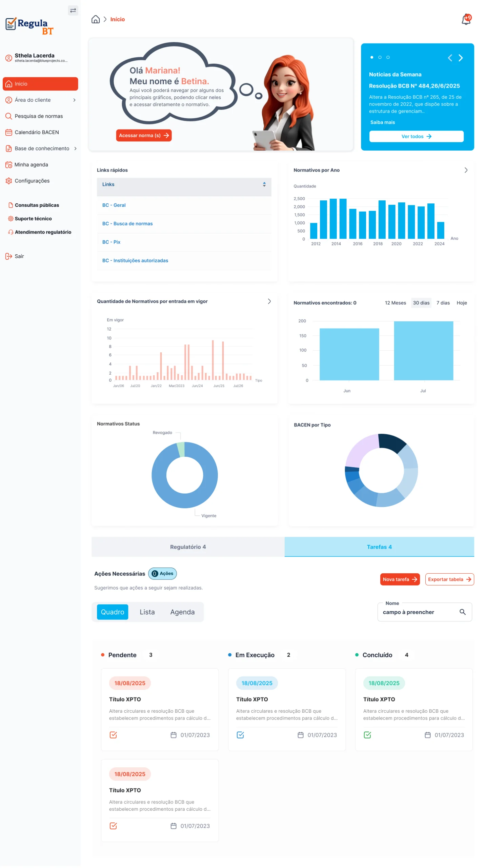Collapse sidebar with the swap arrows icon
Screen dimensions: 485x868
(x=73, y=11)
